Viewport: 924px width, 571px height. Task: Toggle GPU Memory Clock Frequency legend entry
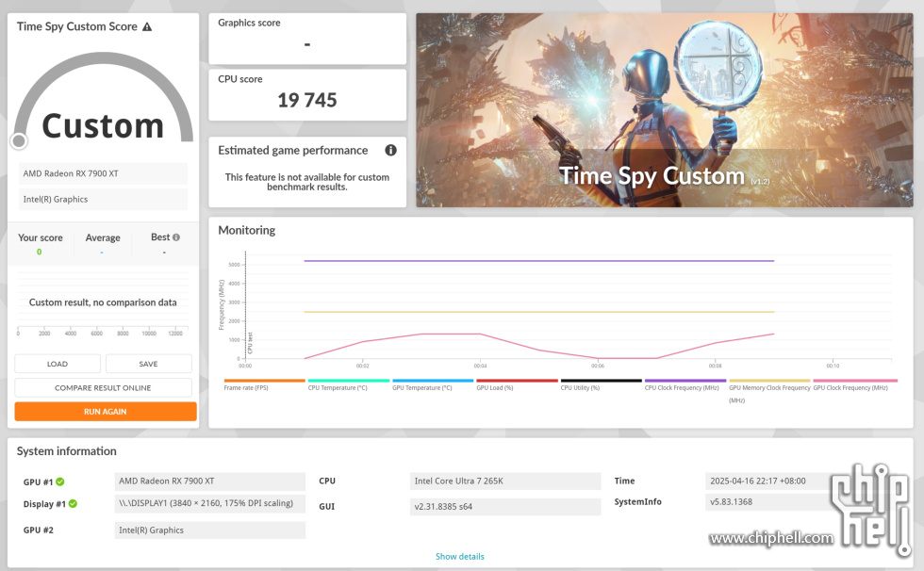point(769,390)
